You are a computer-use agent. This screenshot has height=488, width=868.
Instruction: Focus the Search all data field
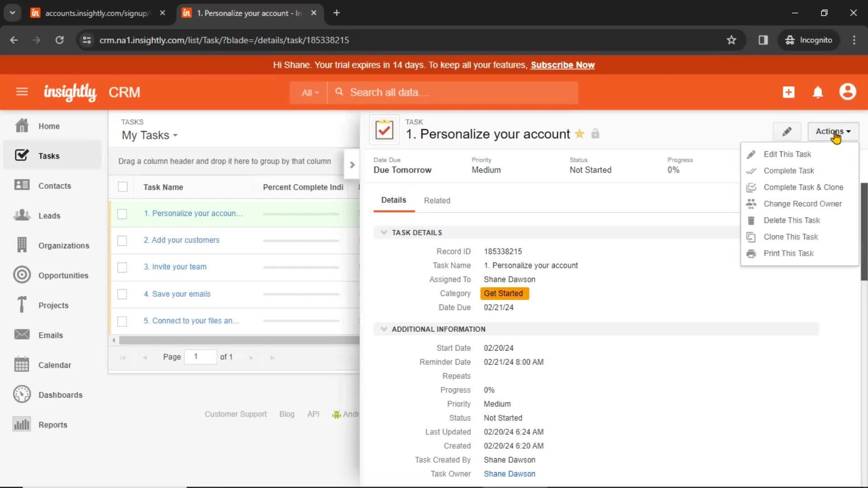pos(453,93)
